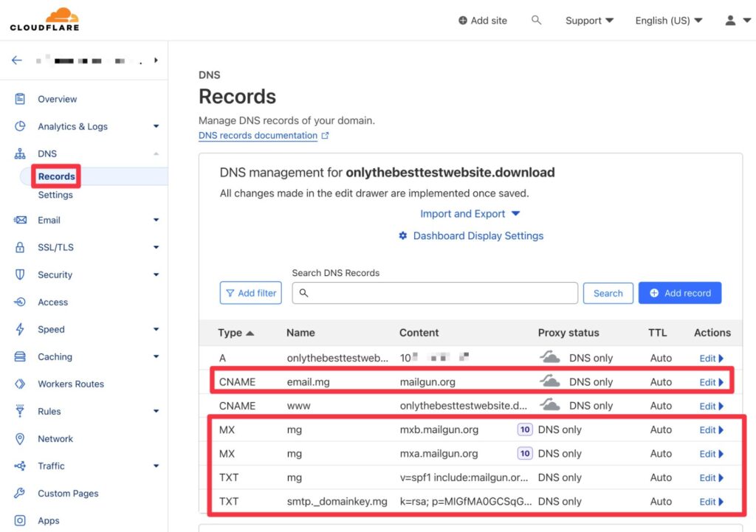Viewport: 756px width, 532px height.
Task: Open Records under DNS in sidebar
Action: pyautogui.click(x=57, y=176)
